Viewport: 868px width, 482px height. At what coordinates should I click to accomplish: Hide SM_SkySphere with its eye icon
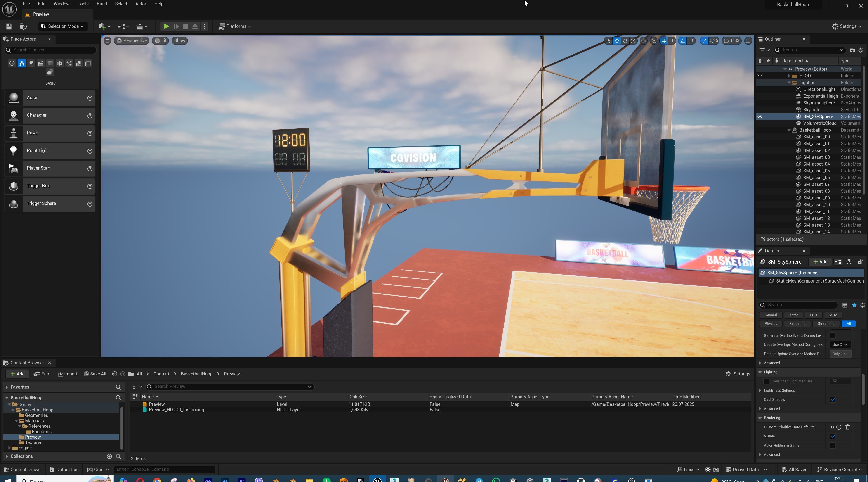tap(760, 117)
